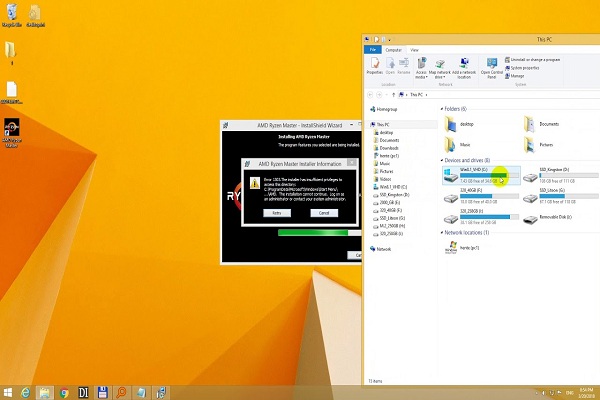600x400 pixels.
Task: Select the Win8.1_VHD (C:) drive tile
Action: click(481, 175)
